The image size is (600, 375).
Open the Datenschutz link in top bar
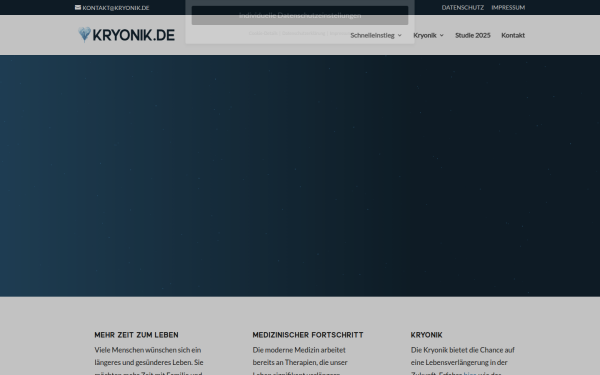(463, 8)
